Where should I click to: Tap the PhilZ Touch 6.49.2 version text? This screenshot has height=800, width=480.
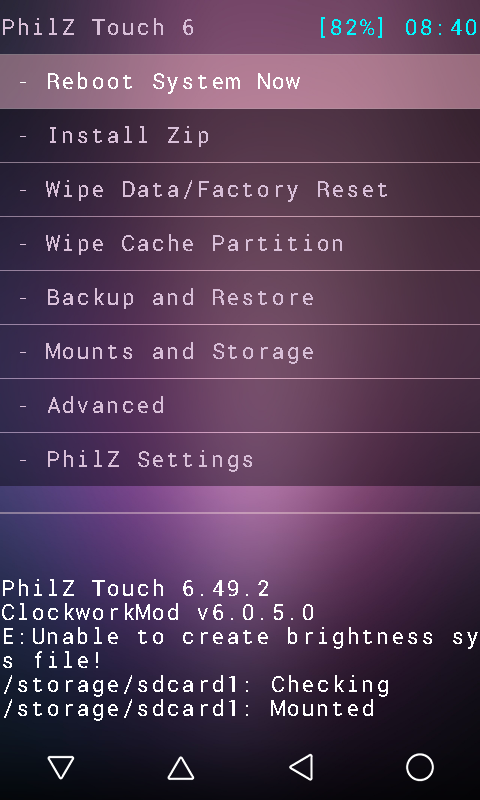coord(136,588)
